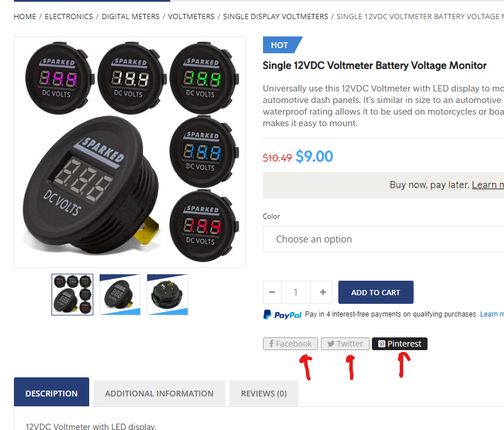Share product via Twitter button

345,344
